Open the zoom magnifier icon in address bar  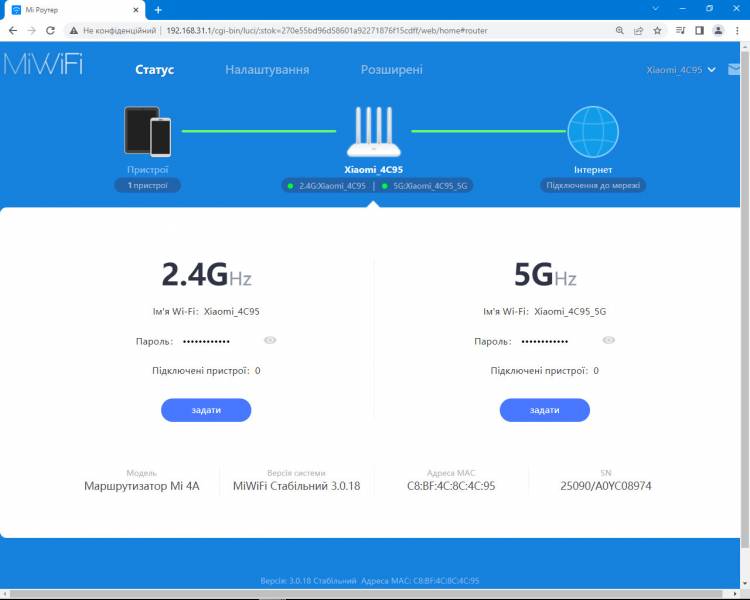coord(619,31)
